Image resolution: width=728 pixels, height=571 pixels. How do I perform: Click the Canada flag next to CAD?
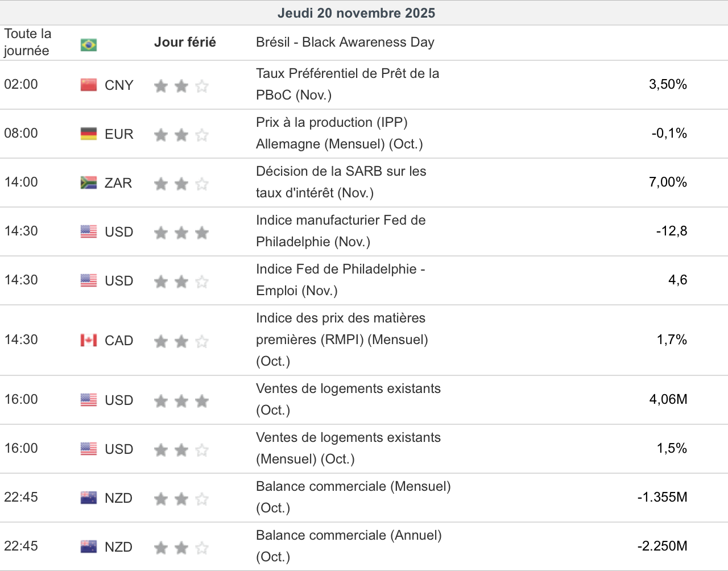(x=89, y=340)
